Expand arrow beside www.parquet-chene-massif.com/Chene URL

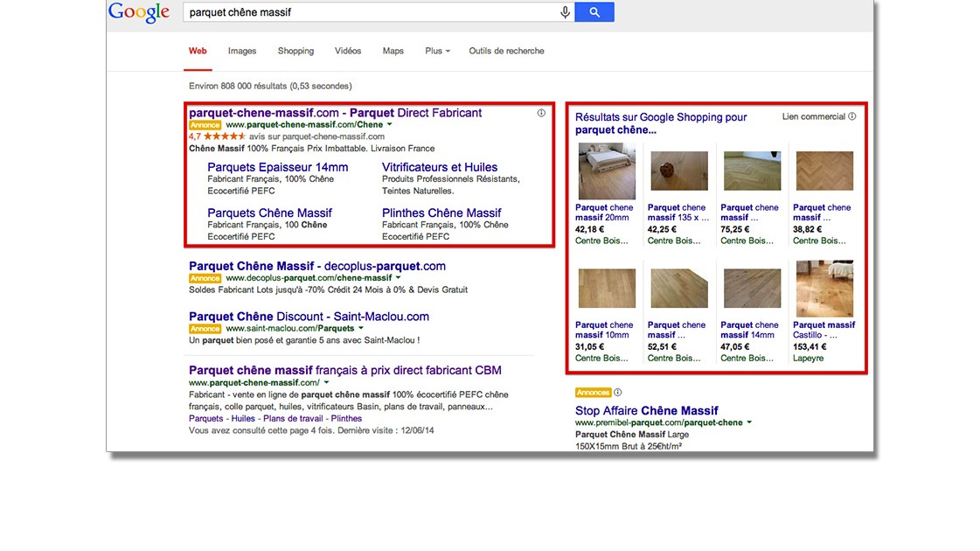click(389, 124)
